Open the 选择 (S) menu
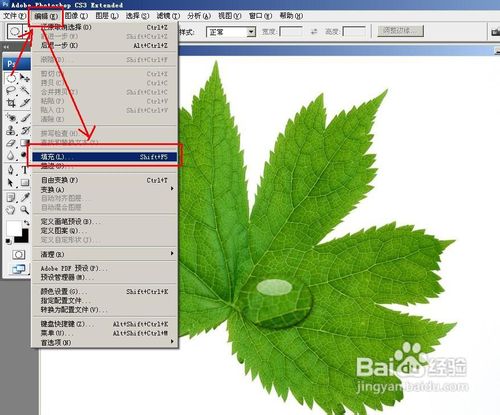Image resolution: width=500 pixels, height=415 pixels. [x=137, y=16]
